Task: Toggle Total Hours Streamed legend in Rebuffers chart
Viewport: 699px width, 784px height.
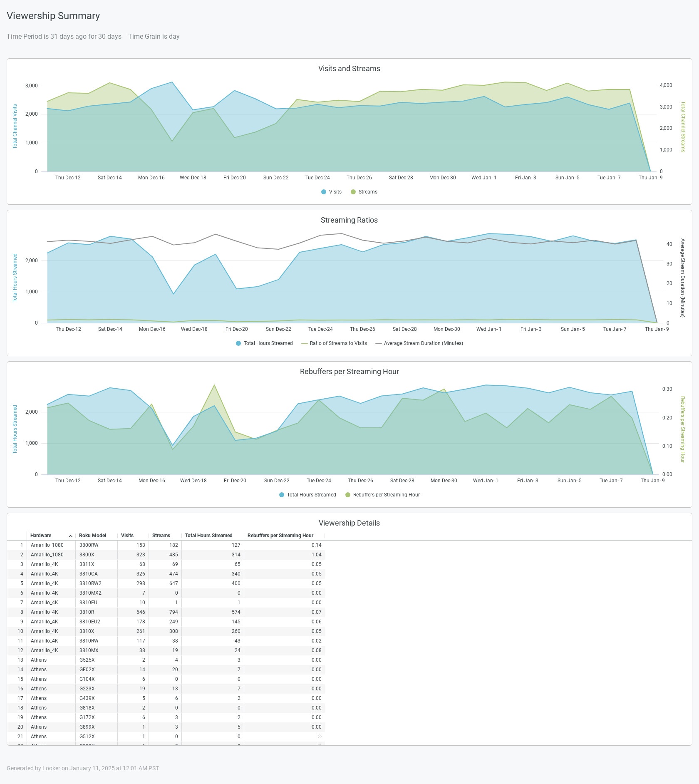Action: coord(307,495)
